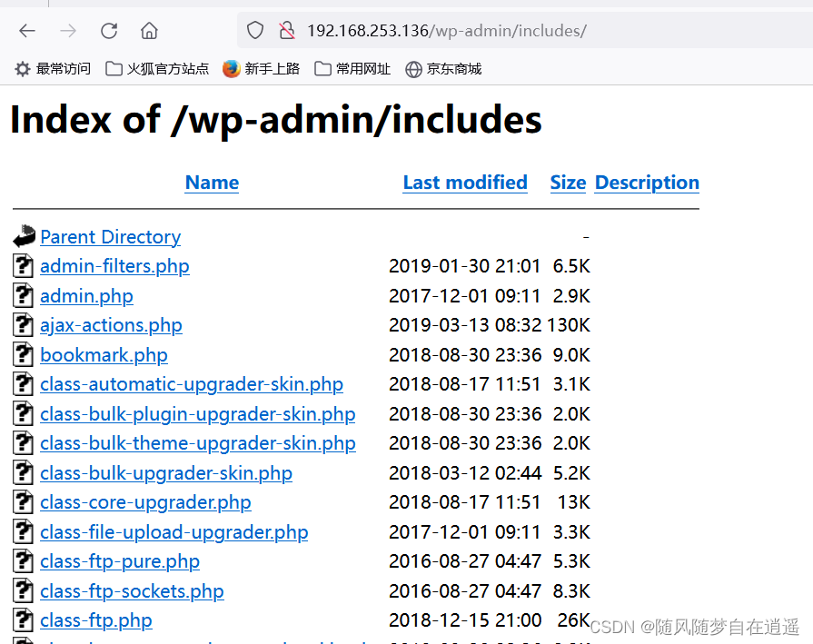Click the 130K size value
813x644 pixels.
569,325
